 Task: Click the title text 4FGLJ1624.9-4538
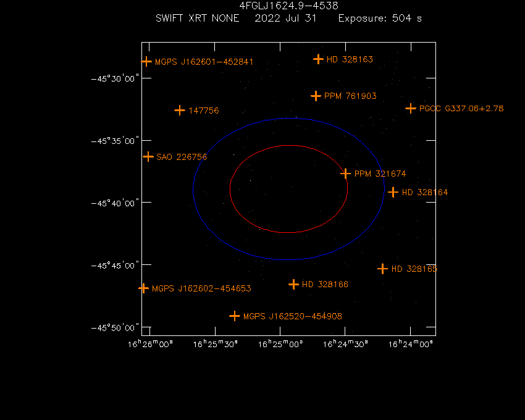(x=288, y=6)
